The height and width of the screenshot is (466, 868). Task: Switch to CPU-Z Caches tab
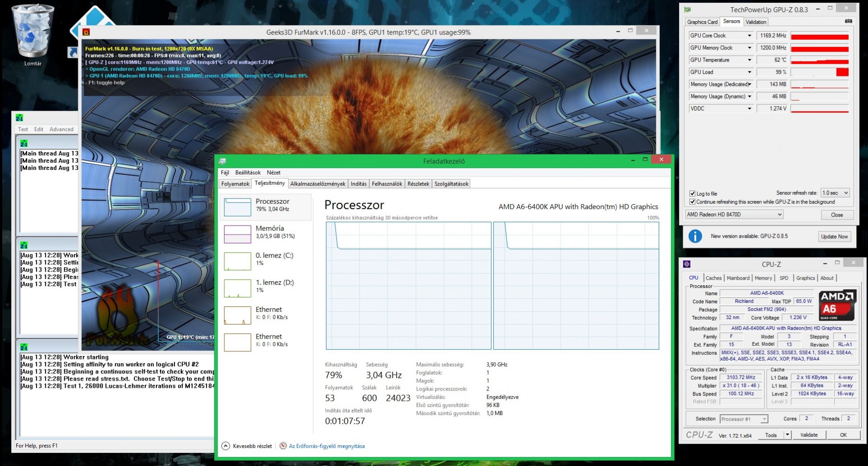point(713,278)
